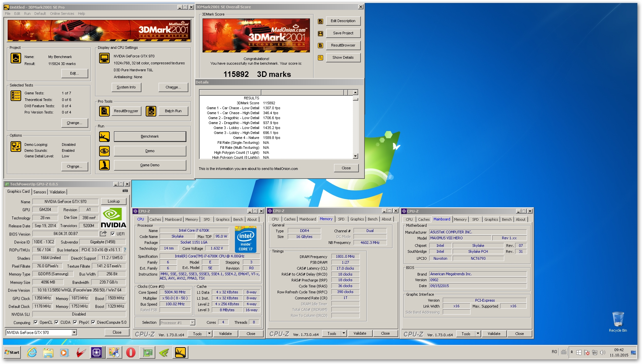Image resolution: width=642 pixels, height=364 pixels.
Task: Open Windows Explorer folder on taskbar
Action: click(x=48, y=352)
